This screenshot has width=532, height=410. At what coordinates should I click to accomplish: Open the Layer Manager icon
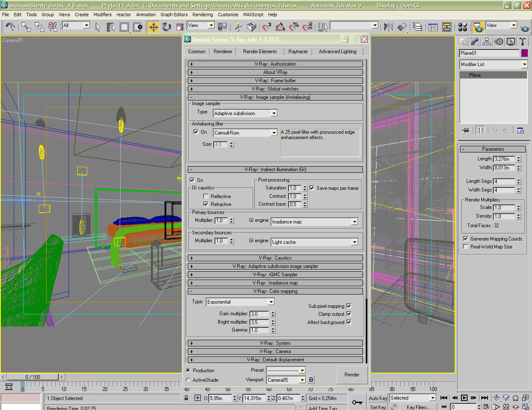(x=418, y=27)
